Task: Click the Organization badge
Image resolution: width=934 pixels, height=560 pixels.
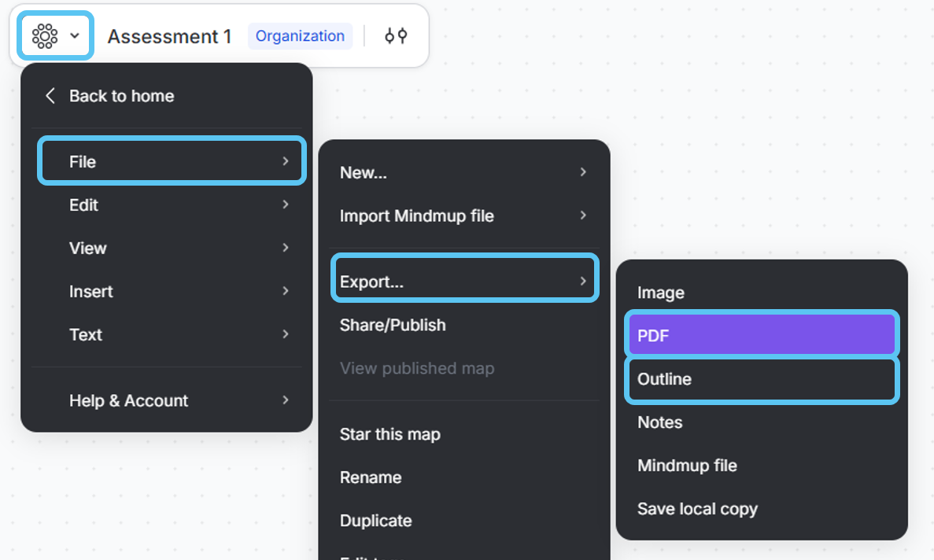Action: (x=301, y=36)
